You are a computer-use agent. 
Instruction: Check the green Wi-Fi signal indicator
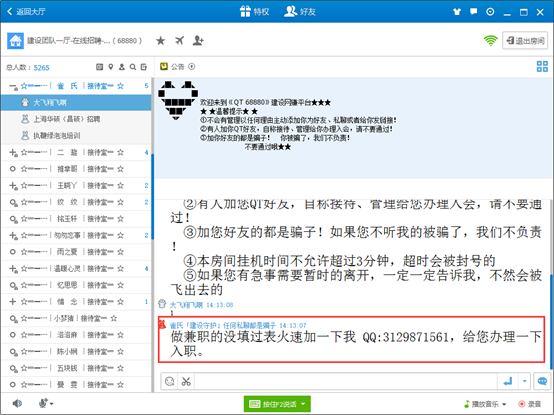coord(490,41)
